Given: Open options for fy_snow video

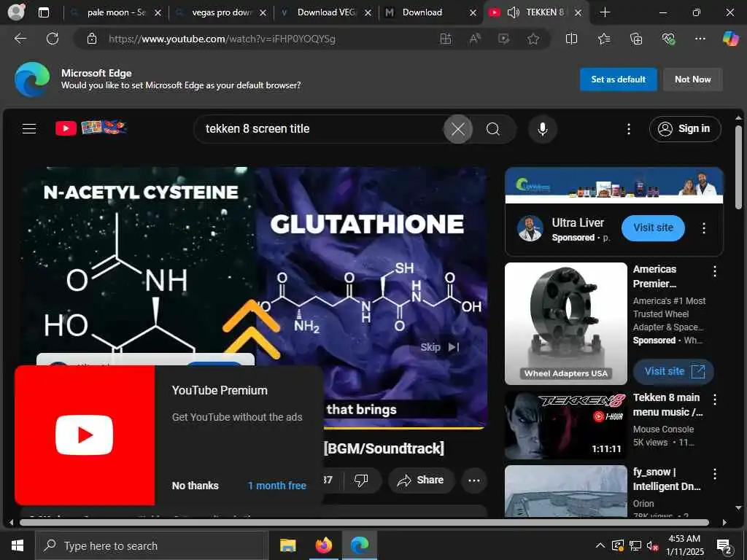Looking at the screenshot, I should point(715,474).
